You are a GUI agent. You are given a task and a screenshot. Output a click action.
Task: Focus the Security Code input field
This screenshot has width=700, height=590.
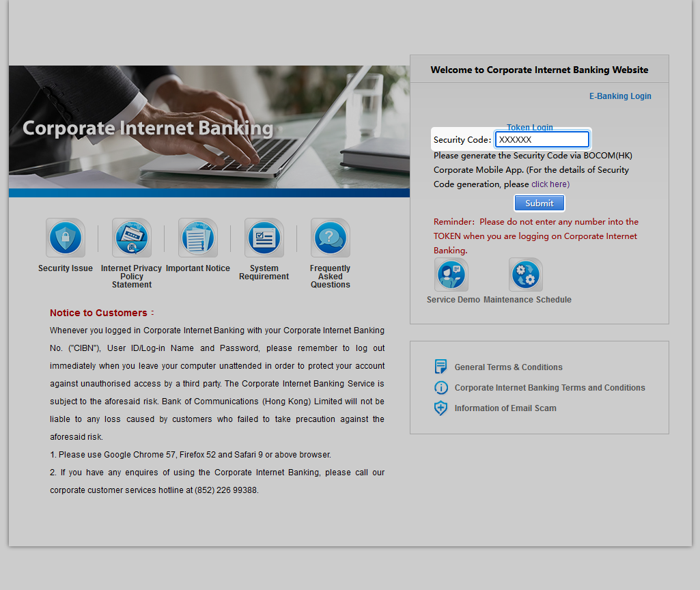[x=542, y=139]
